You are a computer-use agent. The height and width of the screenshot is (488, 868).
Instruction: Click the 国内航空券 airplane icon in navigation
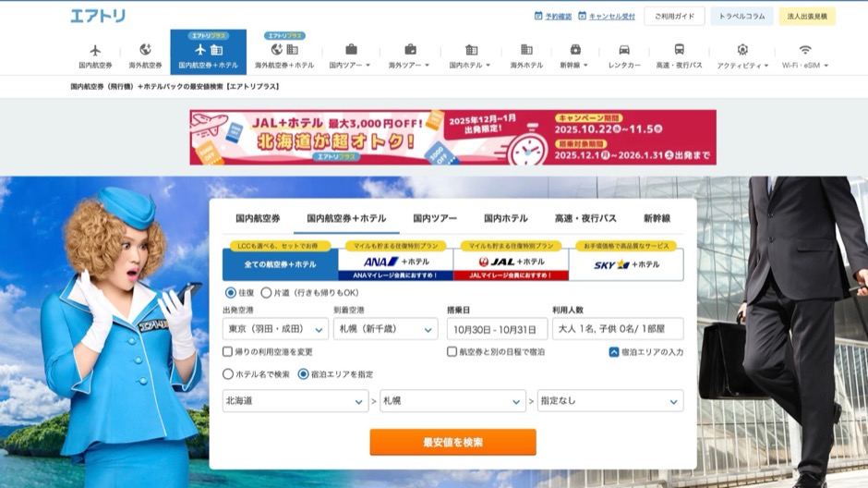tap(94, 50)
